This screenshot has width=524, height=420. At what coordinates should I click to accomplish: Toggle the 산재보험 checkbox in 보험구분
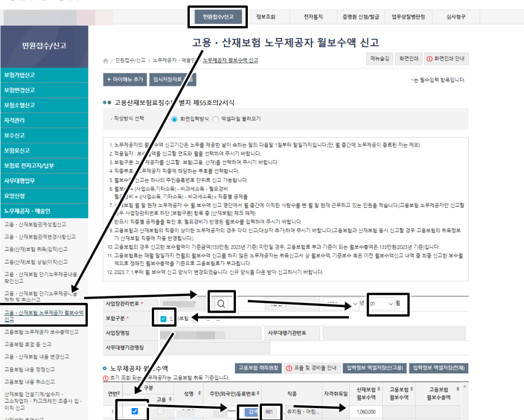[163, 316]
